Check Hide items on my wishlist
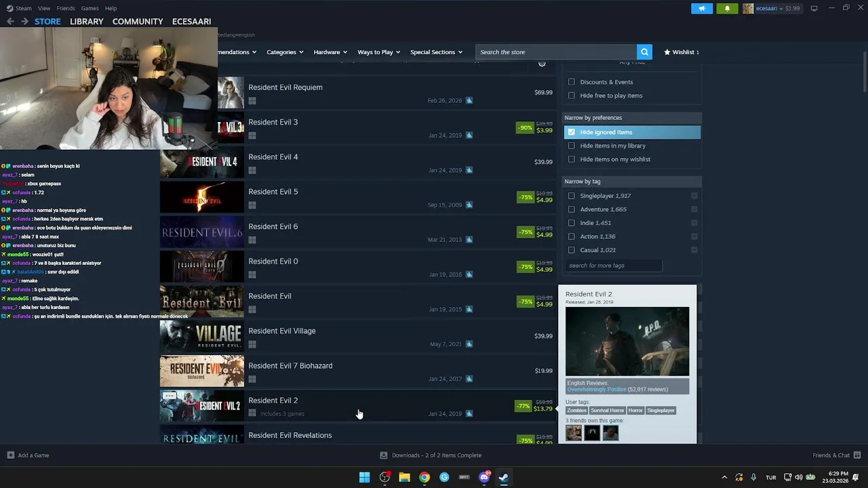868x488 pixels. coord(571,159)
